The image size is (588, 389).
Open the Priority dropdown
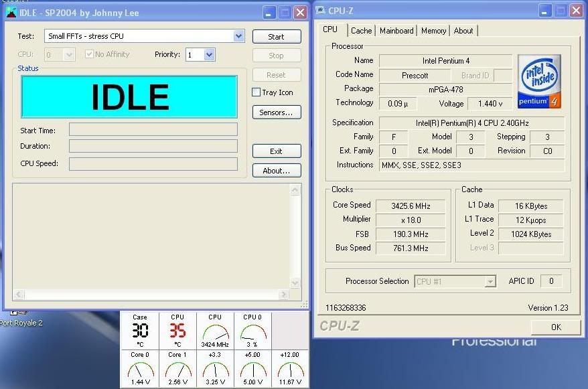click(210, 55)
